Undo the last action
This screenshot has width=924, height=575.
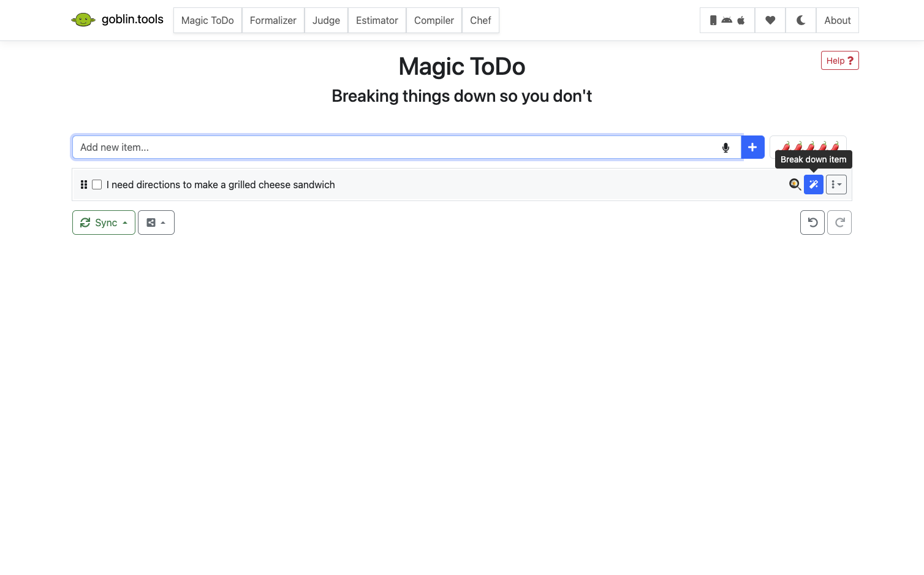[x=812, y=223]
